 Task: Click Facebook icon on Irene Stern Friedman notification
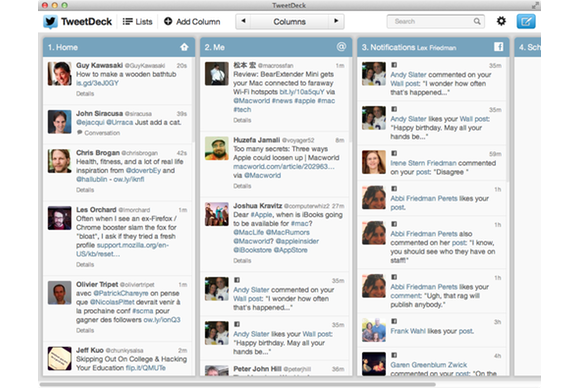pos(394,153)
